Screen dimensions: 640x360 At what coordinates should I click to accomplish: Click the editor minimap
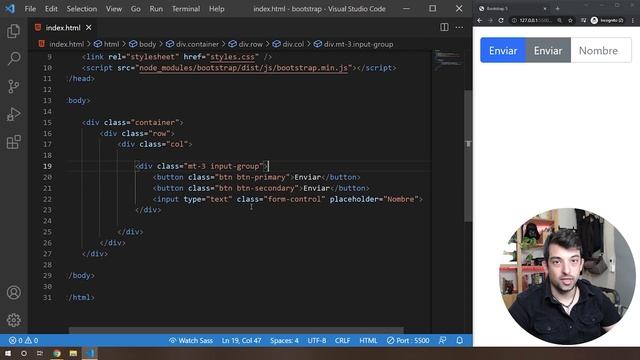(x=448, y=60)
